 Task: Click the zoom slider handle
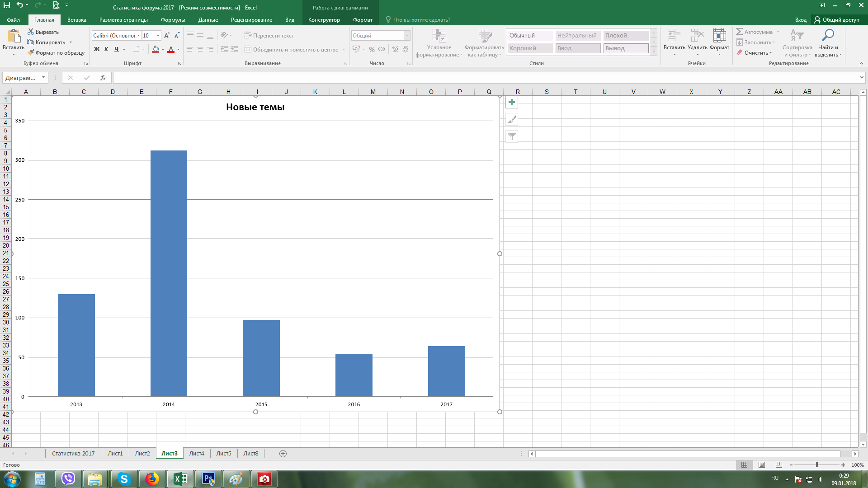click(816, 465)
